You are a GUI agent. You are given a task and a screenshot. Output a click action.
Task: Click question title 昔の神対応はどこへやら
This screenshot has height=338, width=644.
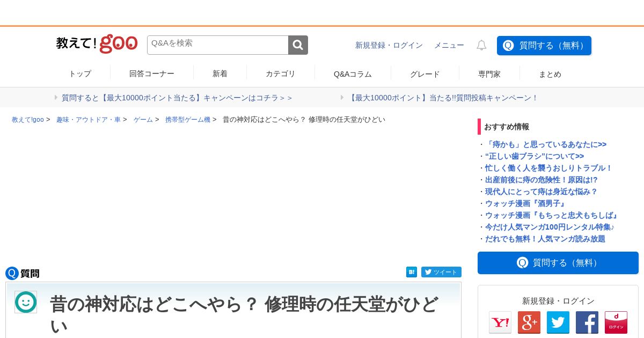coord(244,314)
